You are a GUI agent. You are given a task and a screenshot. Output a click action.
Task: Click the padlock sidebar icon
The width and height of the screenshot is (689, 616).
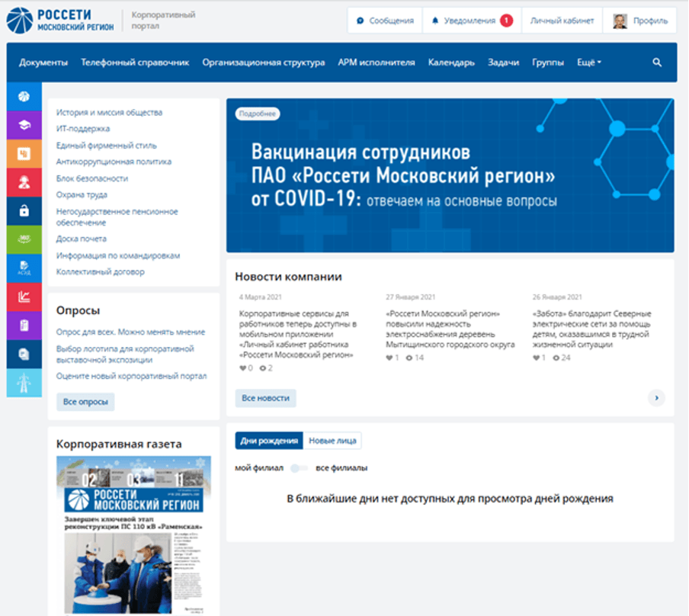(x=24, y=210)
